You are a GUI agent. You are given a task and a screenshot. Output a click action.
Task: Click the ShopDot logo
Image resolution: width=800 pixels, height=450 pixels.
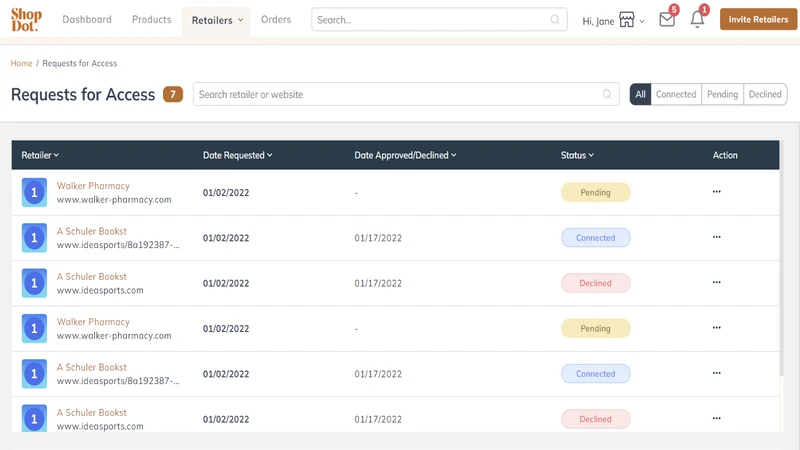[x=26, y=19]
